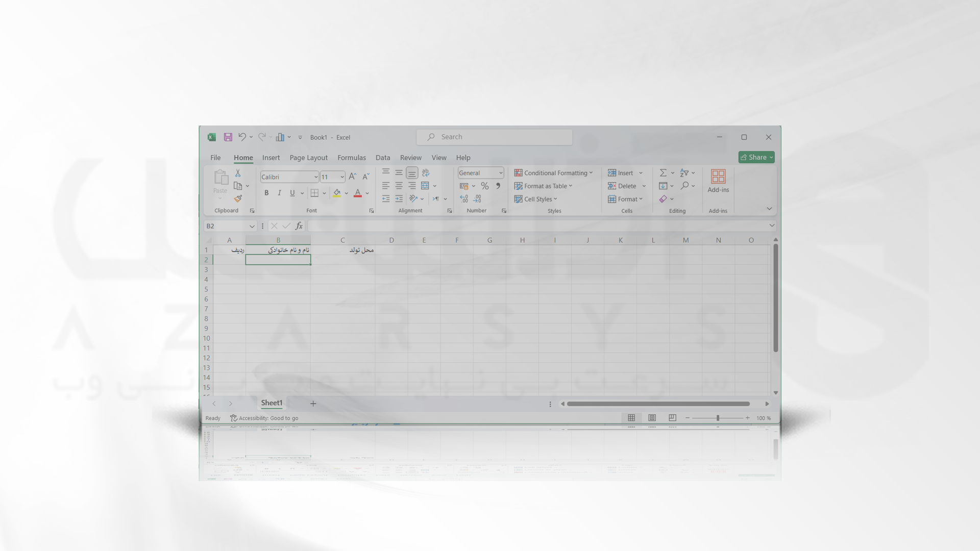Open the font size 11 dropdown
This screenshot has height=551, width=980.
click(342, 177)
